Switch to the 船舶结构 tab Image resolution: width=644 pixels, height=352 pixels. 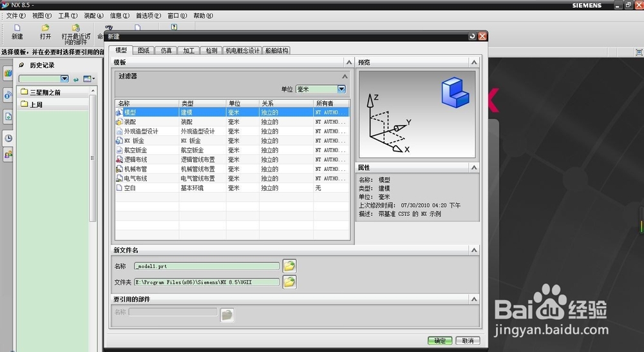coord(277,50)
